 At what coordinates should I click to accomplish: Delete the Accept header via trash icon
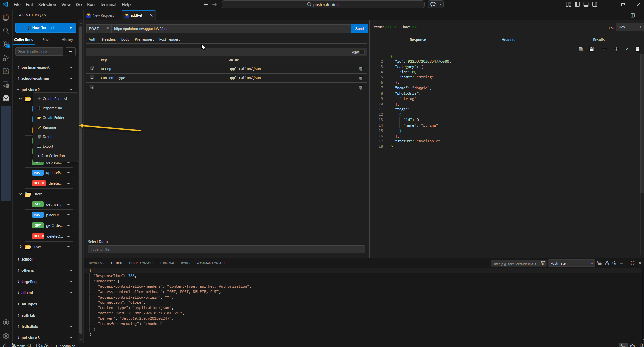pyautogui.click(x=361, y=69)
